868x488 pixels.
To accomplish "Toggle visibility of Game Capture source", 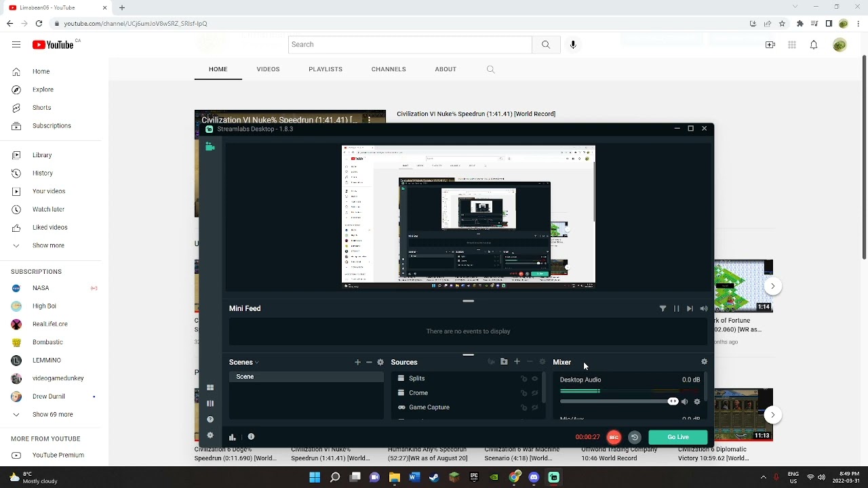I will coord(535,407).
